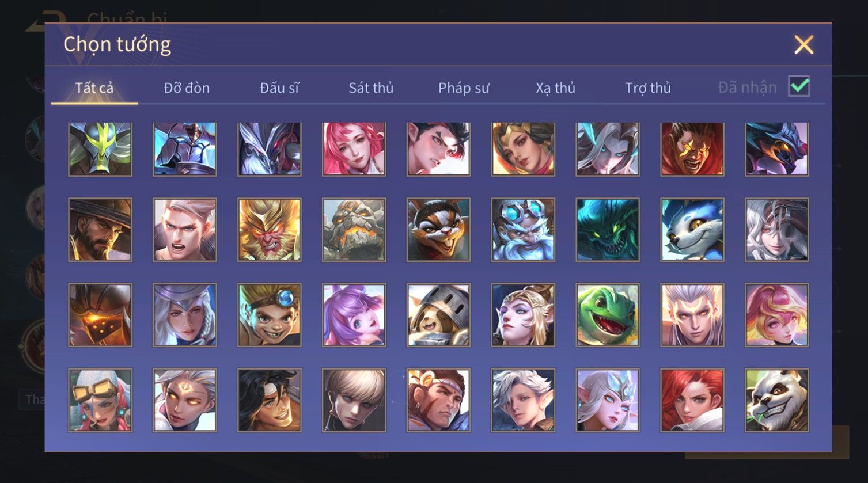Open the Trợ thủ tab
868x483 pixels.
coord(648,88)
